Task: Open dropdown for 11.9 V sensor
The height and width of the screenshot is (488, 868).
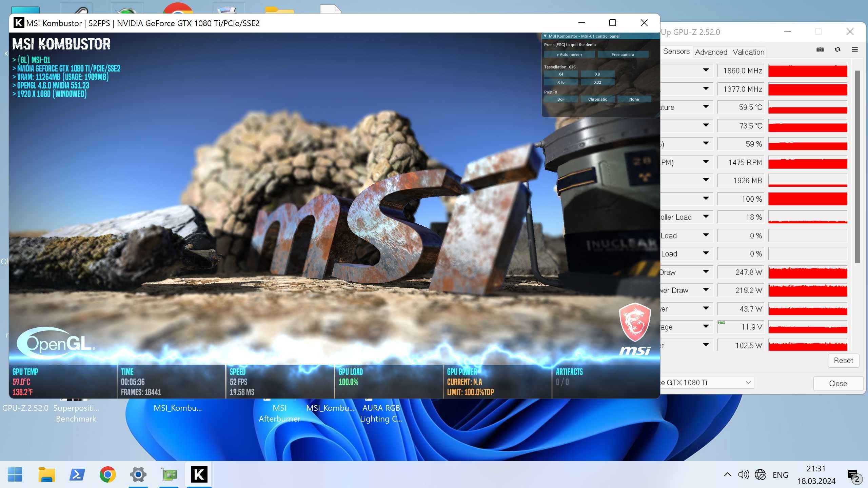Action: tap(706, 326)
